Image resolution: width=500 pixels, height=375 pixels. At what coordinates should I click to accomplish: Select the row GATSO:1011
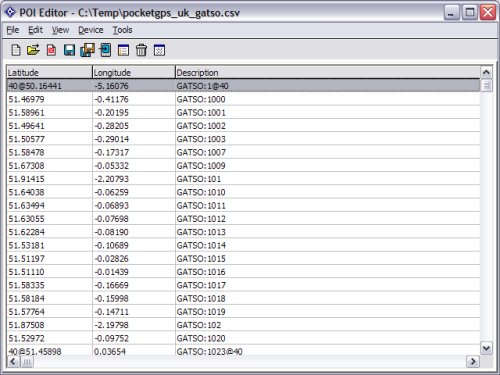click(243, 205)
